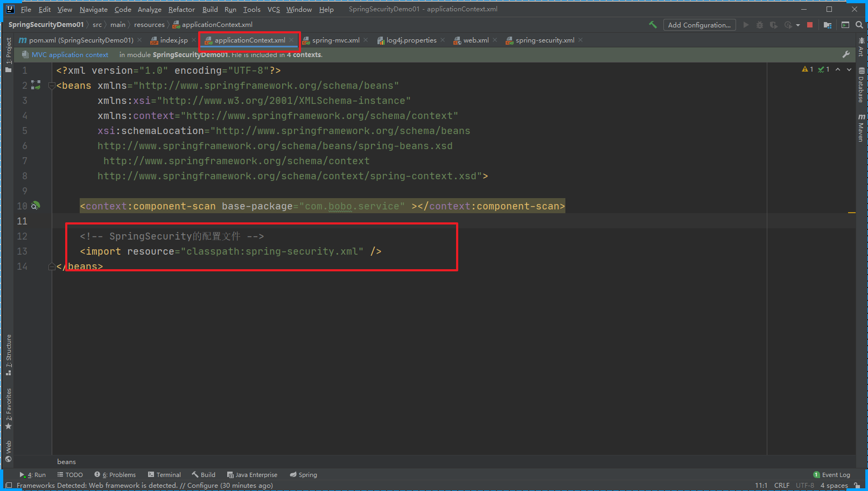Click the Run Anything icon
868x491 pixels.
click(x=845, y=25)
